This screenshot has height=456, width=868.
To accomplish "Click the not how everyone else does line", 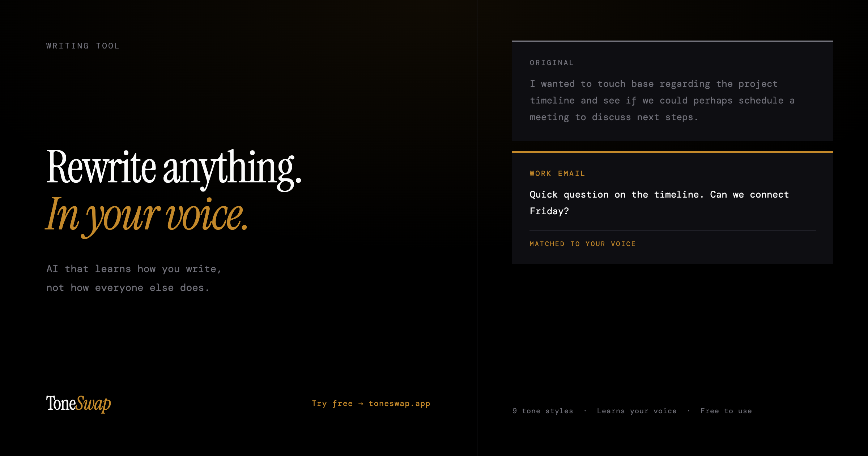I will [x=128, y=288].
